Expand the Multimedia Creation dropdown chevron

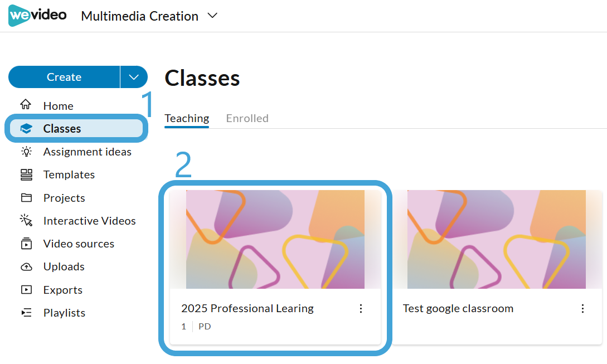[x=212, y=16]
